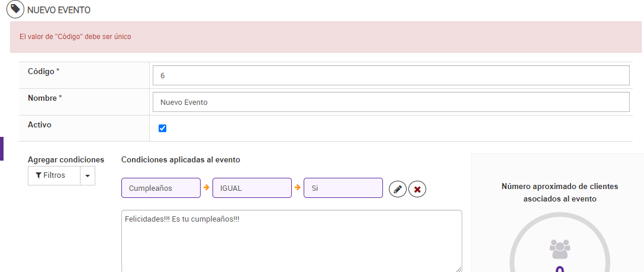Click the orange arrow between Cumpleaños and IGUAL
Image resolution: width=644 pixels, height=272 pixels.
[207, 188]
